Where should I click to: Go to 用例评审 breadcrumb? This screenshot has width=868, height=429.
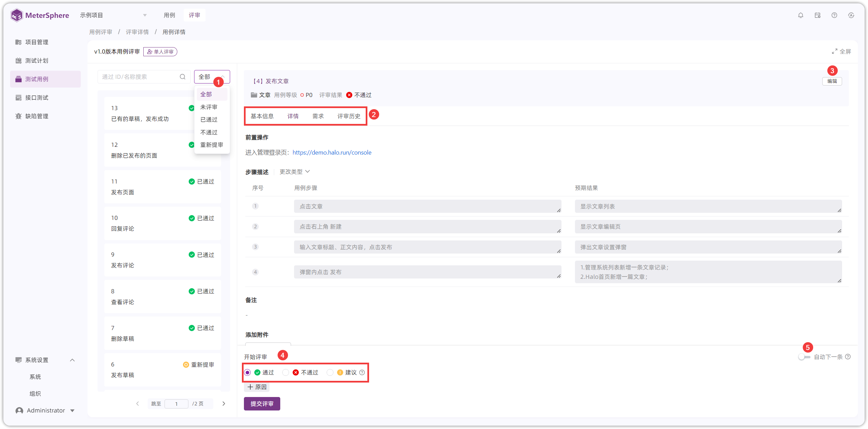(100, 32)
